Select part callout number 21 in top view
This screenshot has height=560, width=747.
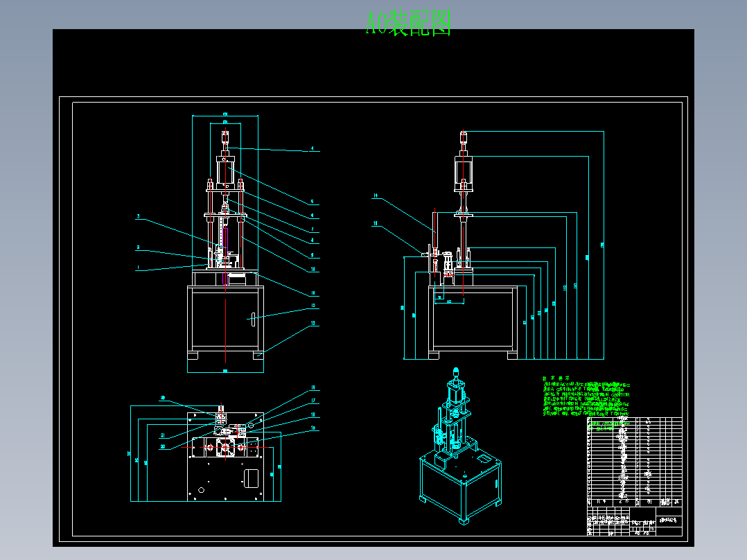[x=162, y=436]
